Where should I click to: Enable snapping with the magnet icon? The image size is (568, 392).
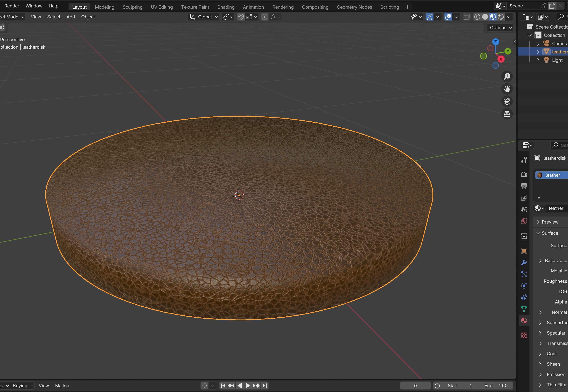click(x=241, y=17)
